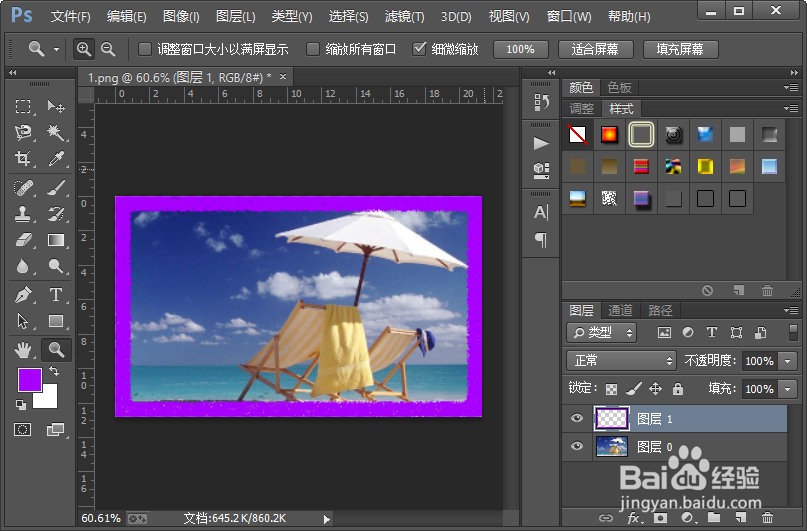Screen dimensions: 807x531
Task: Open the 图像 menu
Action: tap(181, 16)
